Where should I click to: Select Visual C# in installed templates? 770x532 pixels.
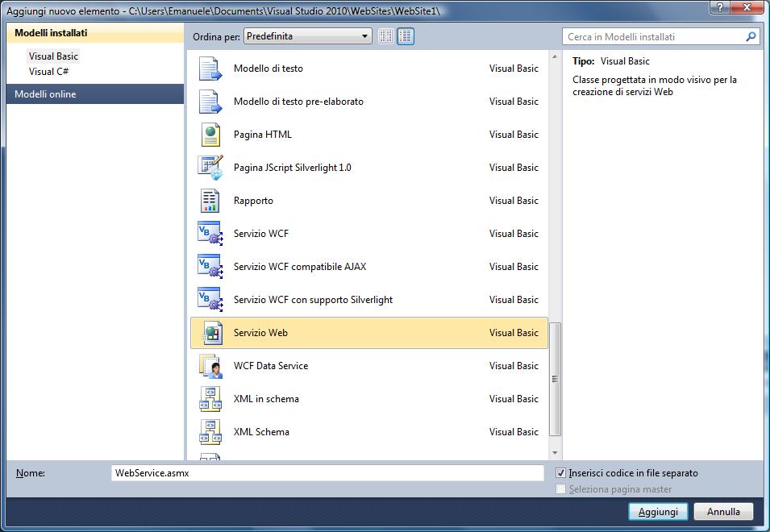48,72
